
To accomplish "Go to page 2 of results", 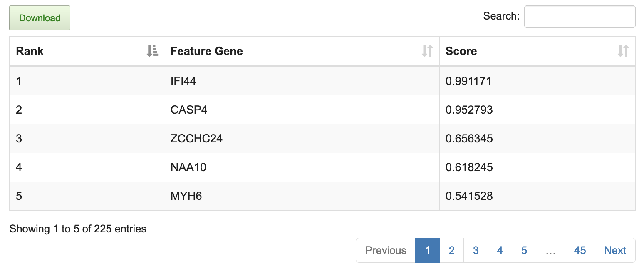I will tap(451, 250).
